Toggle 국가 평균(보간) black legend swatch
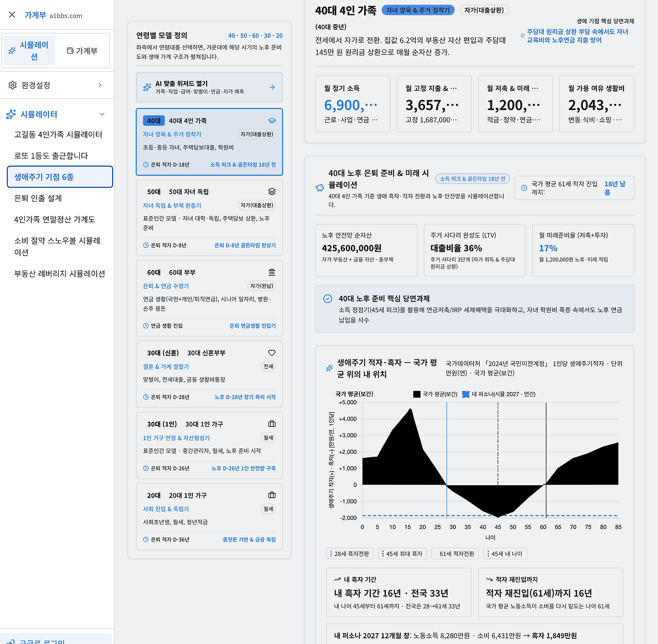658x644 pixels. coord(417,395)
